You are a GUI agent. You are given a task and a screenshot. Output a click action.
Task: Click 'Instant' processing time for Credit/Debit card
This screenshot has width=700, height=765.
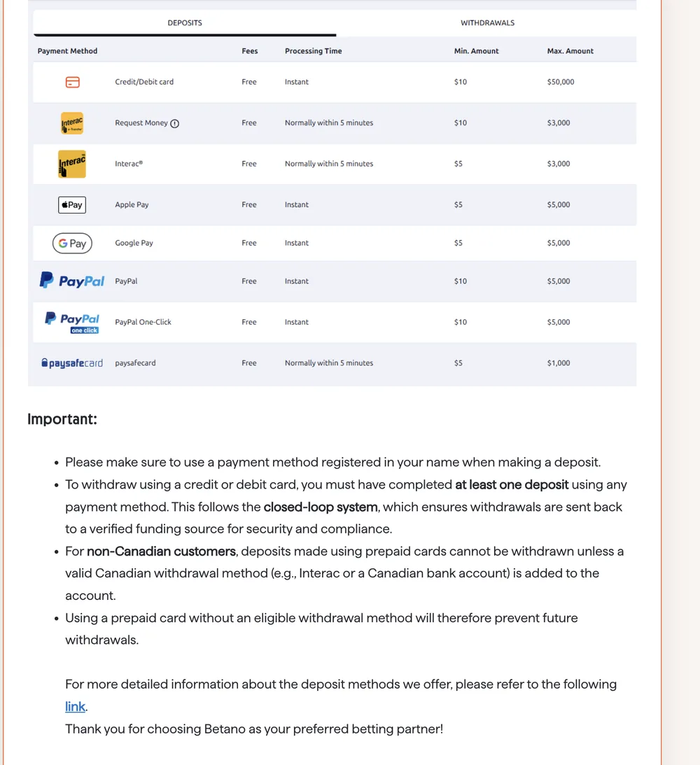pyautogui.click(x=297, y=82)
